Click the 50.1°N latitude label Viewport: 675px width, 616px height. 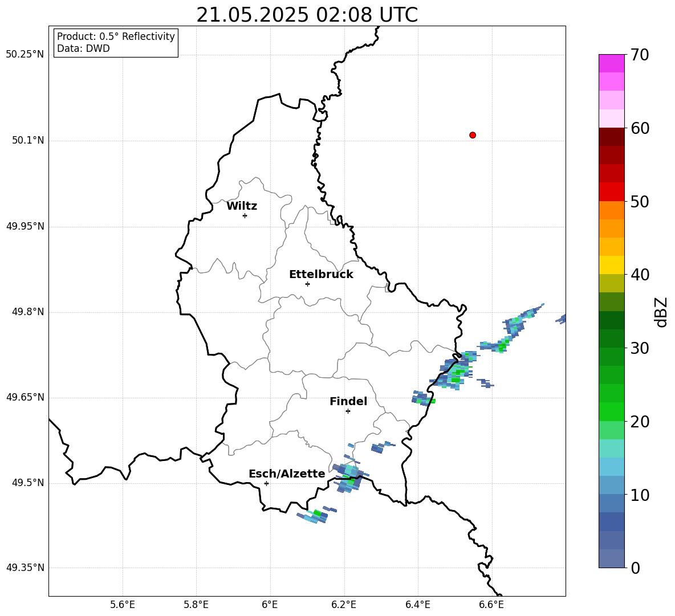pos(27,141)
